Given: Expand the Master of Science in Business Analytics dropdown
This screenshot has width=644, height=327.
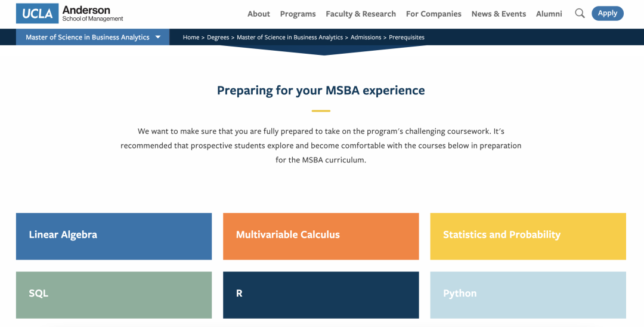Looking at the screenshot, I should tap(93, 37).
